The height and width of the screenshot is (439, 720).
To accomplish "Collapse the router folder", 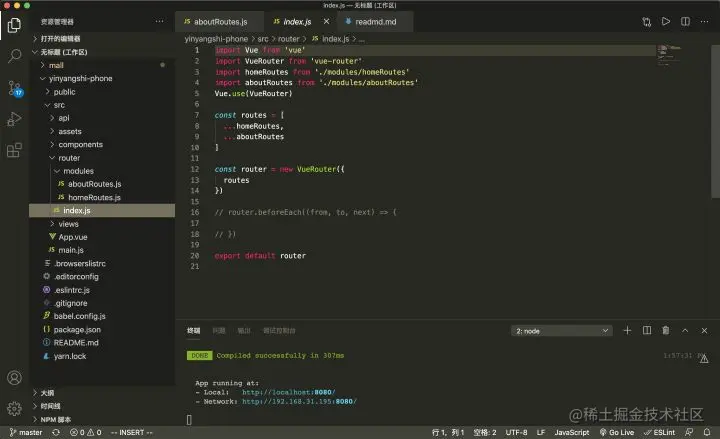I will coord(102,158).
